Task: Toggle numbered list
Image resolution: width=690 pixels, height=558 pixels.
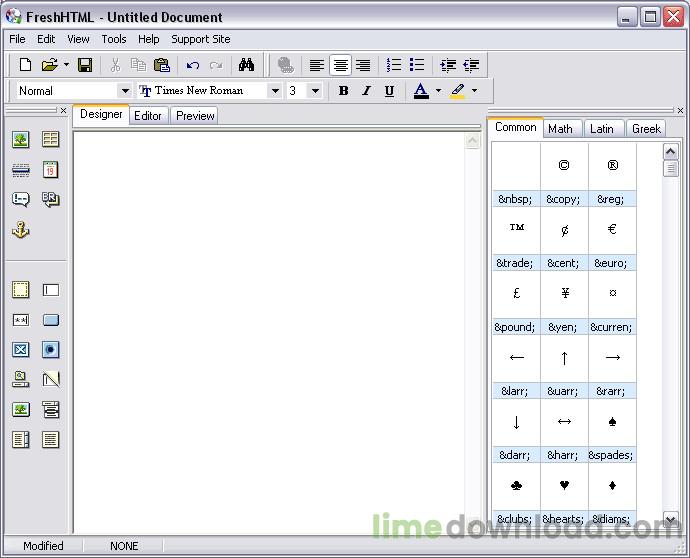Action: point(393,65)
